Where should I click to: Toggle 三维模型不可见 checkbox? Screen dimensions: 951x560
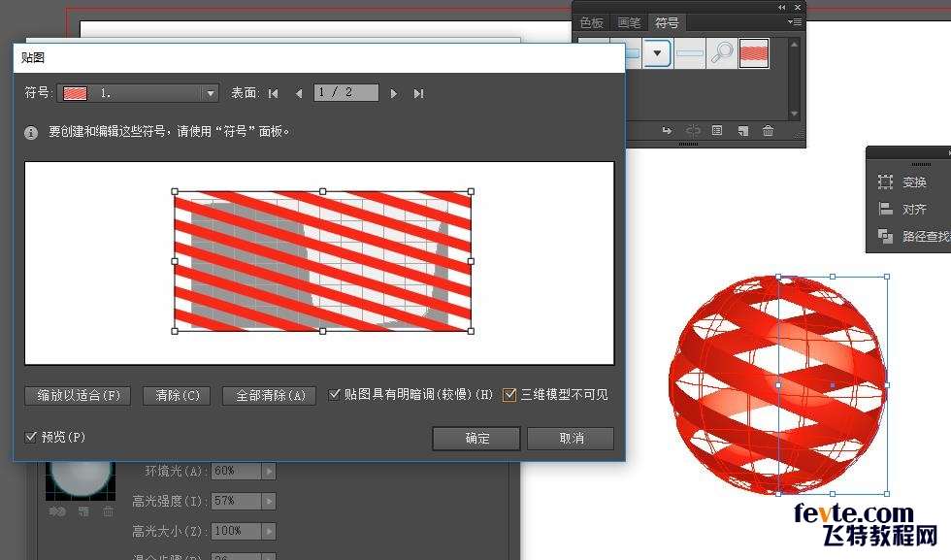(x=509, y=395)
